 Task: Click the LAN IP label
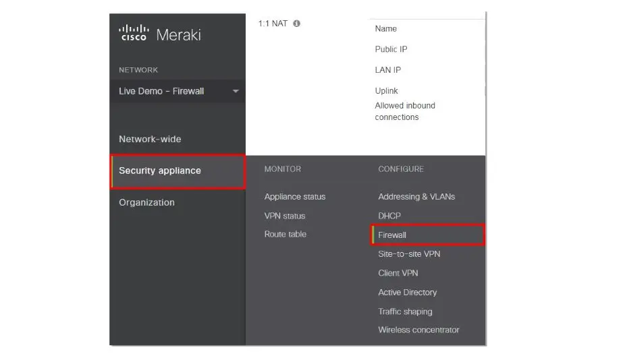[x=387, y=70]
